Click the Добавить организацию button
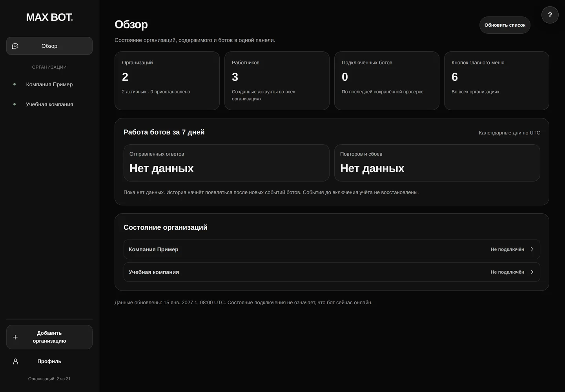Screen dimensions: 565x392 tap(49, 337)
